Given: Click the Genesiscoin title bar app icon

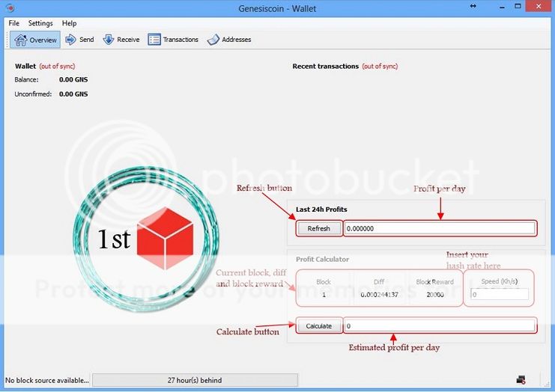Looking at the screenshot, I should coord(10,7).
